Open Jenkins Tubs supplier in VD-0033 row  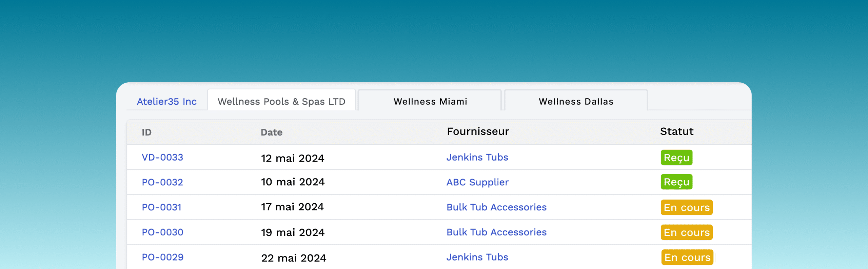pos(477,158)
